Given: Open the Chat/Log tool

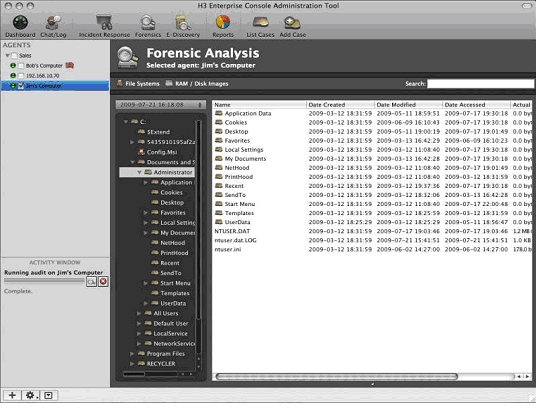Looking at the screenshot, I should [x=53, y=26].
